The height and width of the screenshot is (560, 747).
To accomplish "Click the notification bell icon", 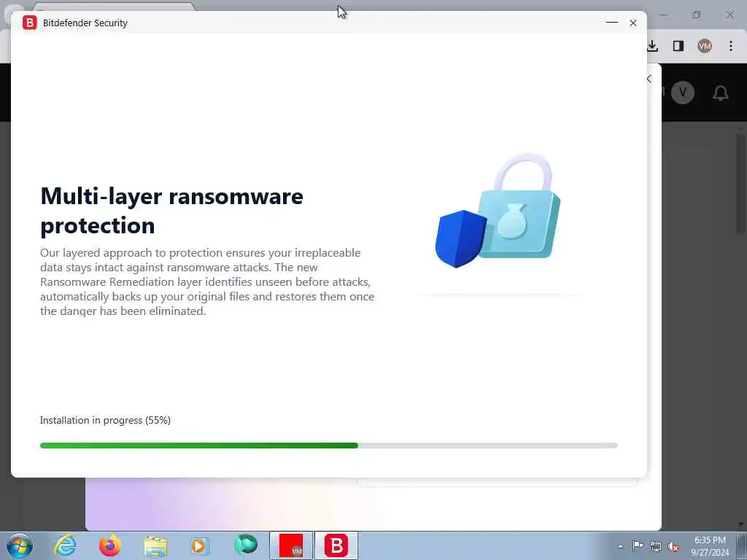I will click(x=720, y=93).
